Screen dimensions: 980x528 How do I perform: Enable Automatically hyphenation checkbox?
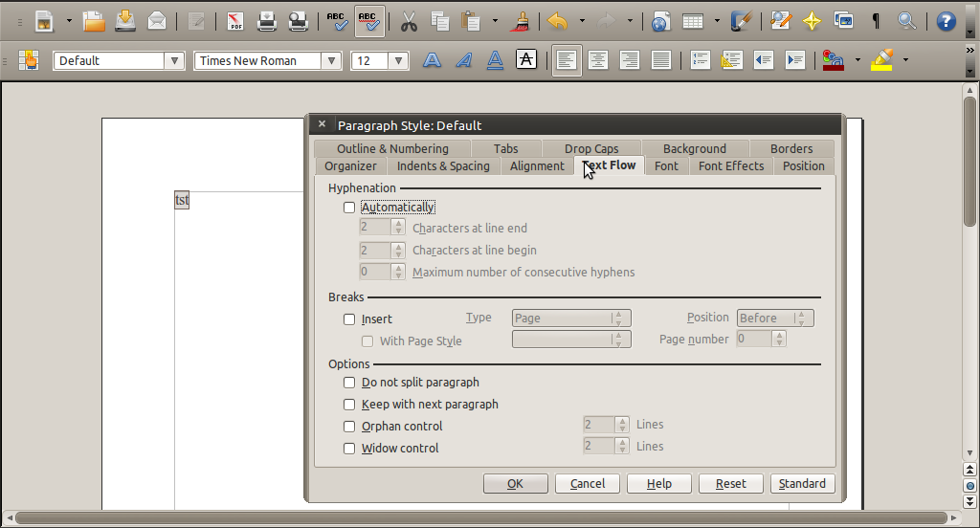(x=349, y=208)
